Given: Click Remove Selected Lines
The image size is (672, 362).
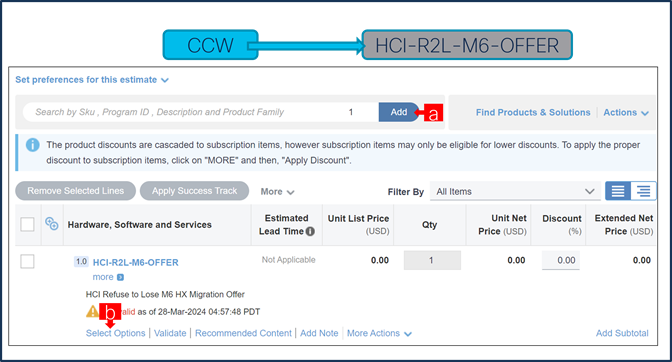Looking at the screenshot, I should [75, 191].
